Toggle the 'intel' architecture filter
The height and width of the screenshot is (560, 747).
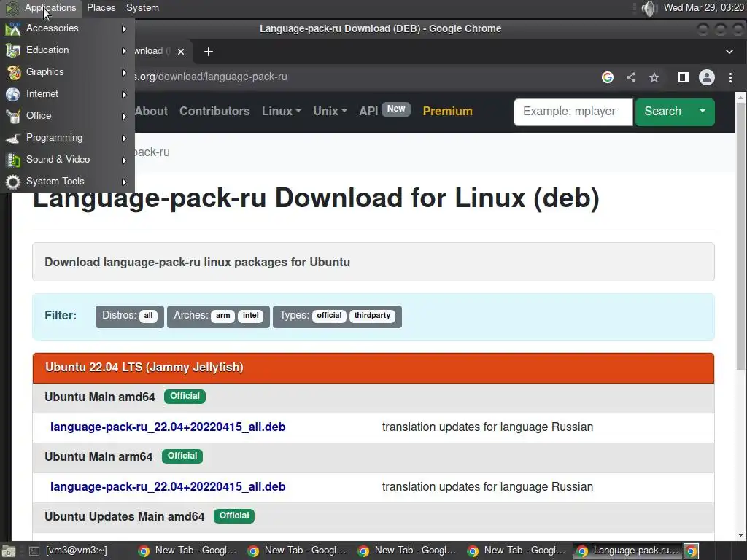pos(251,316)
